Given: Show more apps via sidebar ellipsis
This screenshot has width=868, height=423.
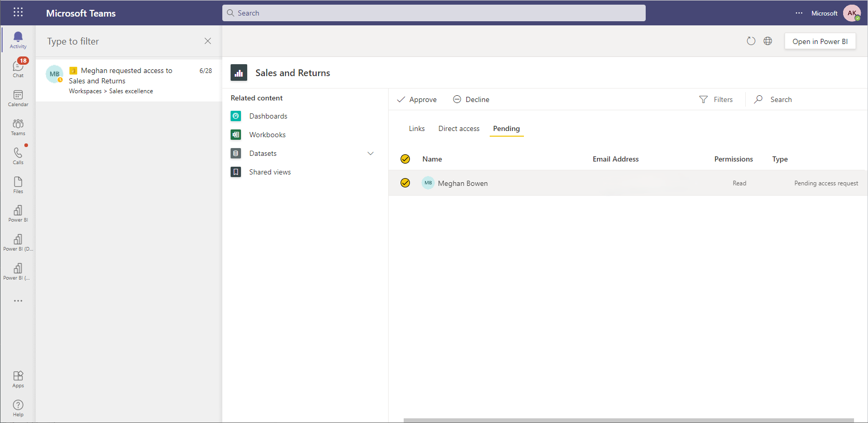Looking at the screenshot, I should [18, 301].
